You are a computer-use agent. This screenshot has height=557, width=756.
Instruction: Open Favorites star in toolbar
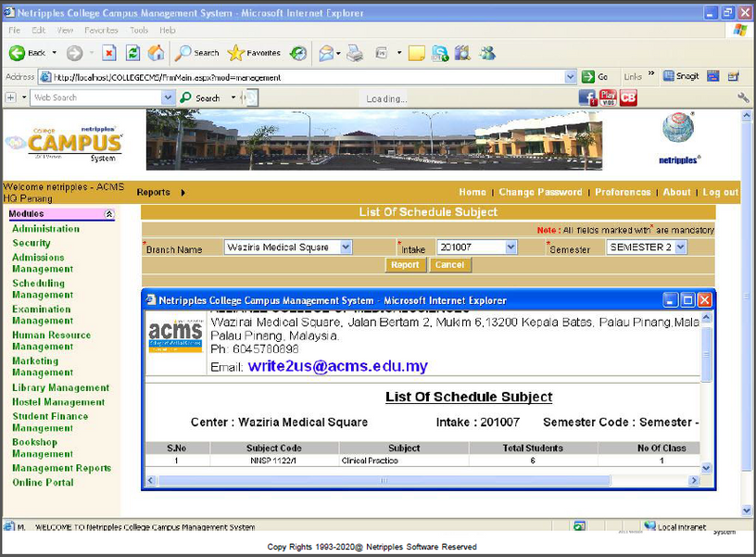click(x=254, y=53)
